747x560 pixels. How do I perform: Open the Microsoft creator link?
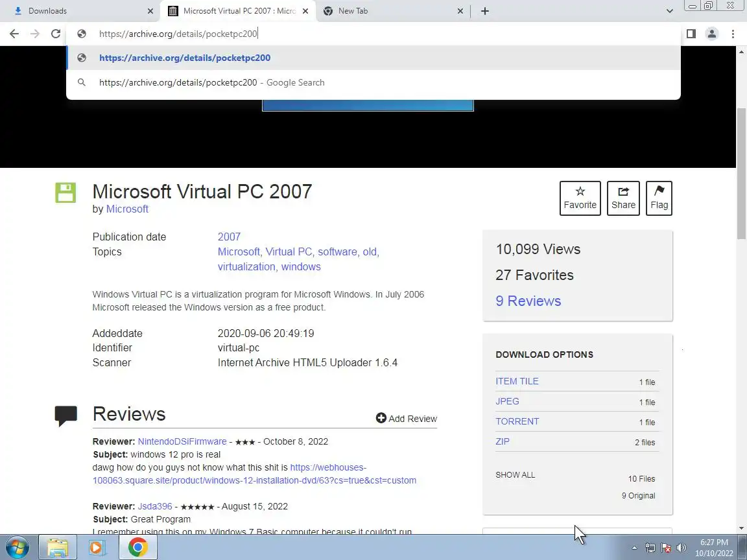click(x=127, y=209)
